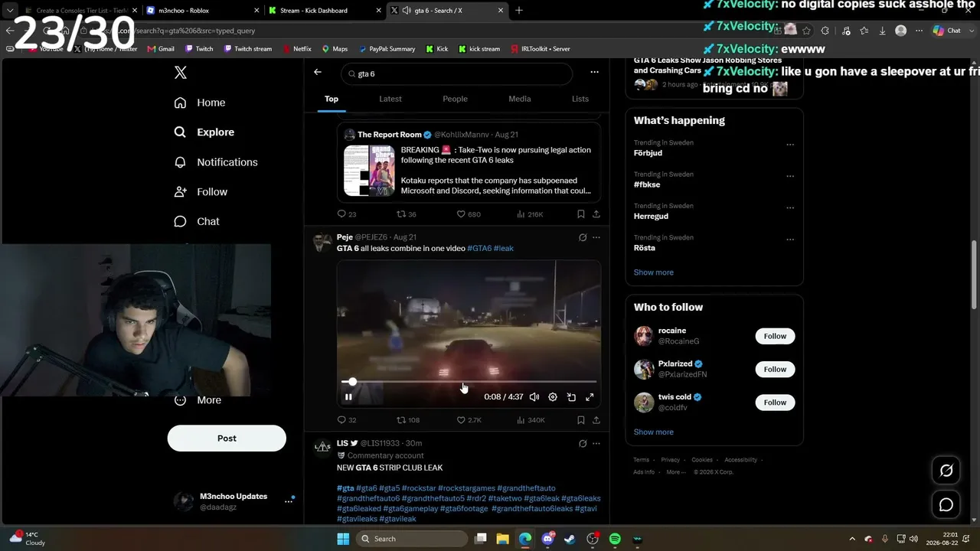This screenshot has height=551, width=980.
Task: Go to Home in X sidebar
Action: coord(200,103)
